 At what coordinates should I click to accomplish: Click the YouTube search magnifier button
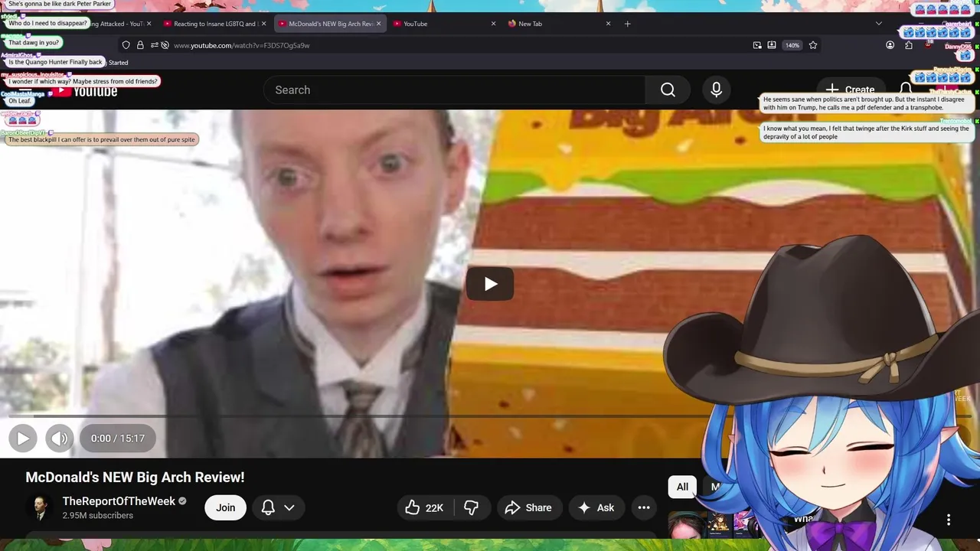[x=668, y=90]
